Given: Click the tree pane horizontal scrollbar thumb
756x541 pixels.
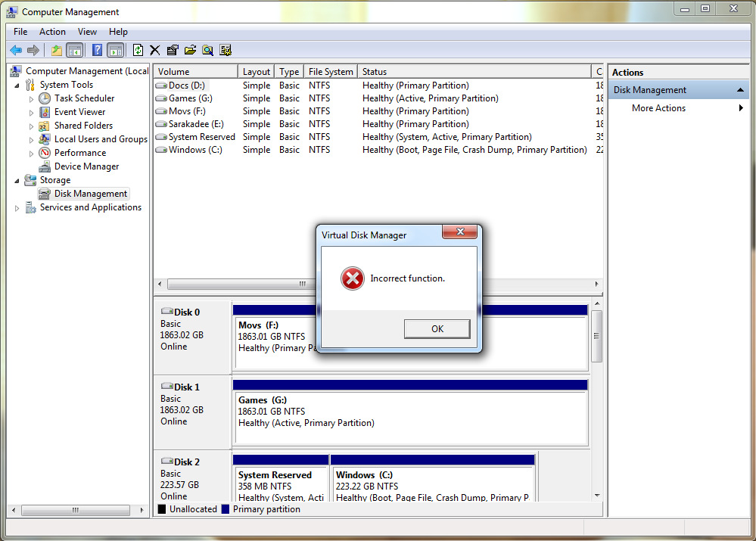Looking at the screenshot, I should (75, 510).
